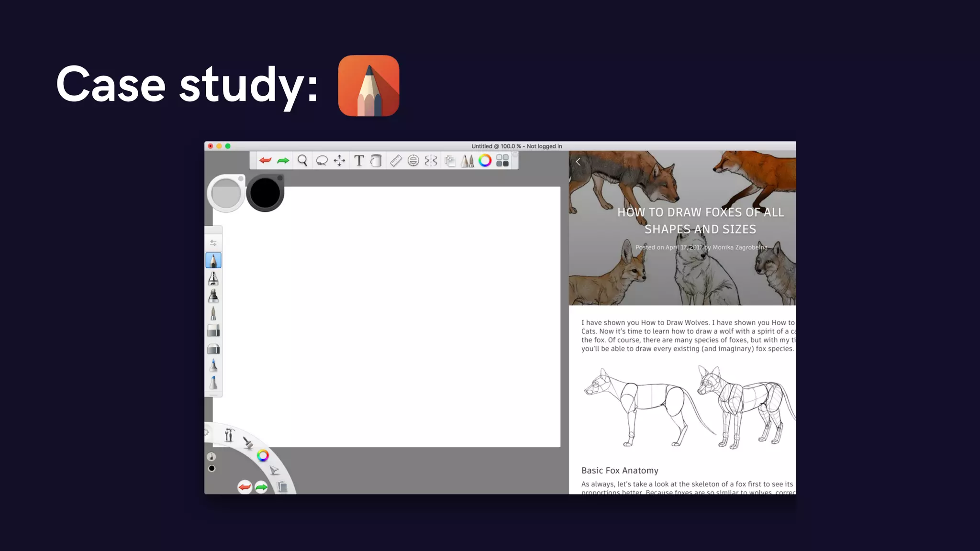Open color wheel in corner lagoon
980x551 pixels.
point(263,456)
